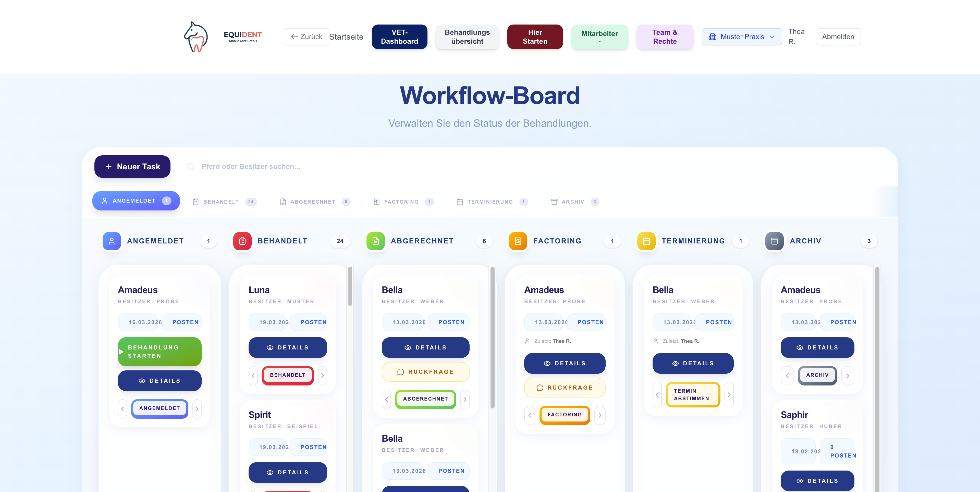980x492 pixels.
Task: Open details for Luna card
Action: pyautogui.click(x=288, y=347)
